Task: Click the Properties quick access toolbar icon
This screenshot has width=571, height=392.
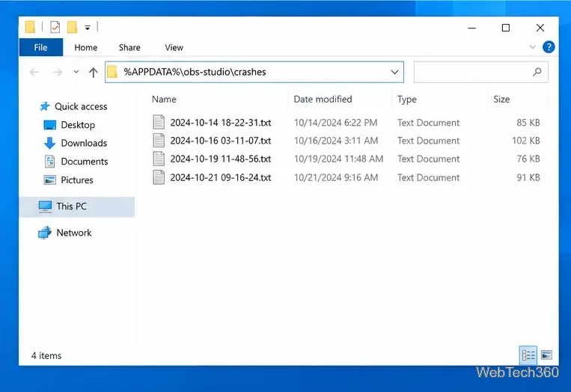Action: (x=55, y=27)
